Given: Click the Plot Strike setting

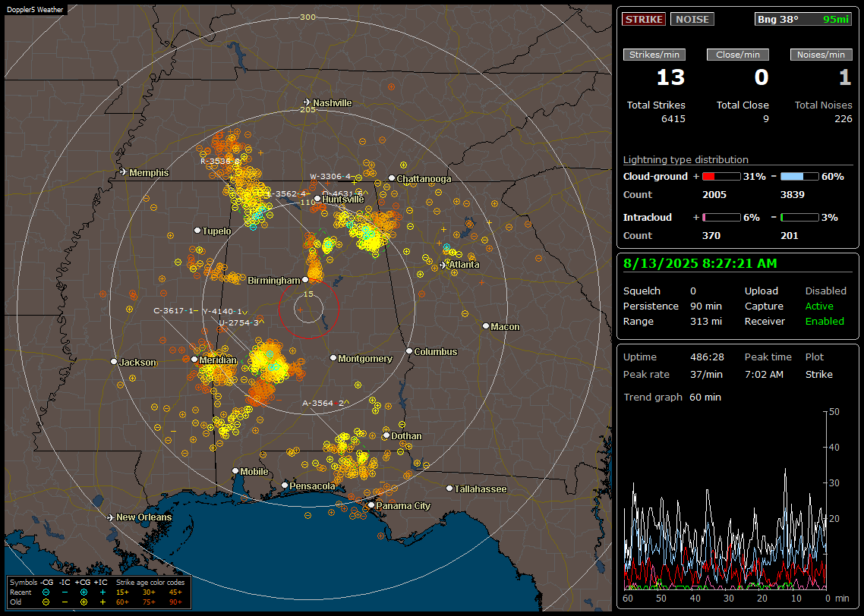Looking at the screenshot, I should click(x=818, y=374).
